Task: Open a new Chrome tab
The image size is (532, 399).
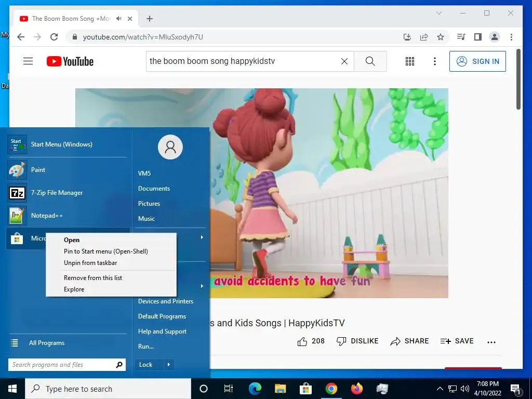Action: pyautogui.click(x=150, y=19)
